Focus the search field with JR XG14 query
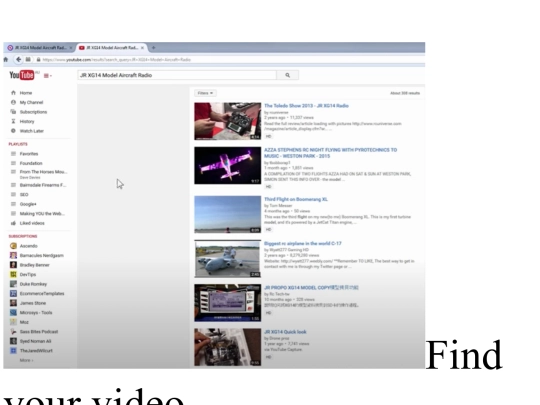Screen dimensions: 540x405 click(x=177, y=75)
